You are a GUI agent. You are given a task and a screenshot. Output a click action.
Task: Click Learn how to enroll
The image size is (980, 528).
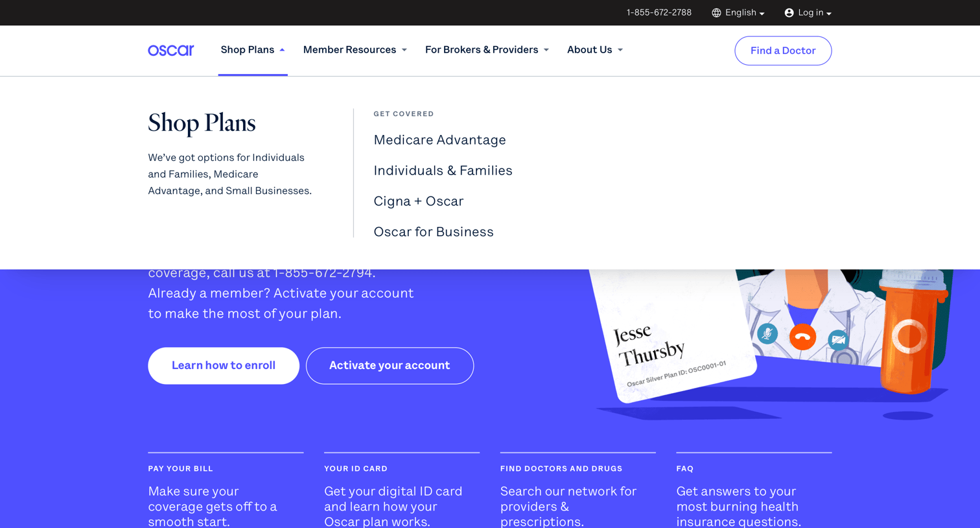(224, 366)
